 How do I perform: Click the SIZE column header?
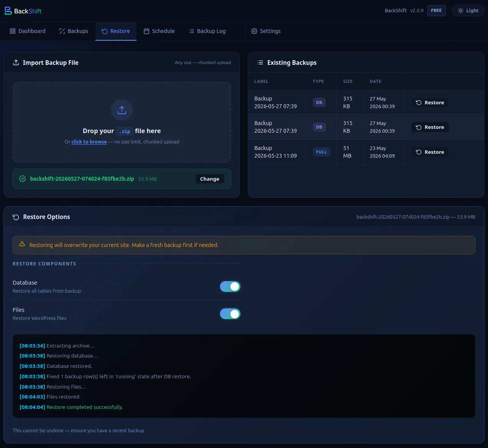pyautogui.click(x=348, y=81)
